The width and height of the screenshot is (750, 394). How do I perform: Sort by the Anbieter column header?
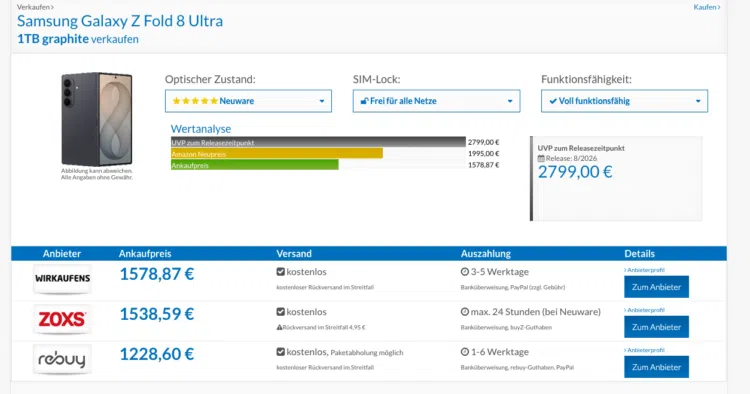pos(62,254)
